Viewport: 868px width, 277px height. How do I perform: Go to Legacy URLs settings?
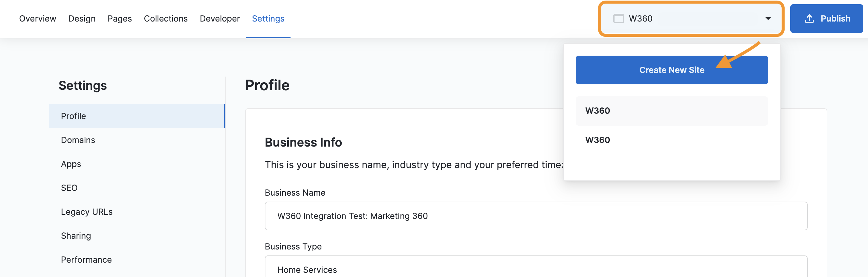(x=87, y=212)
